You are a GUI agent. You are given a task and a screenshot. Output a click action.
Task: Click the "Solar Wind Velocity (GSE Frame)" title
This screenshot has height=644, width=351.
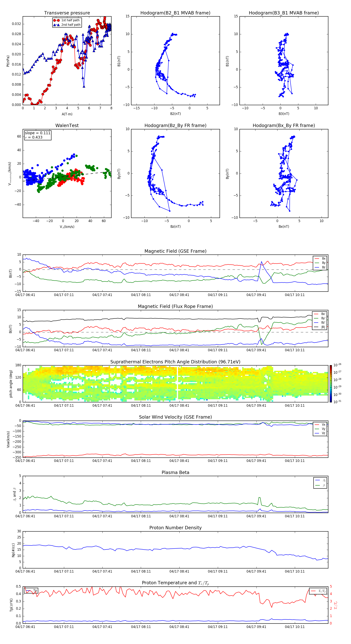point(175,417)
